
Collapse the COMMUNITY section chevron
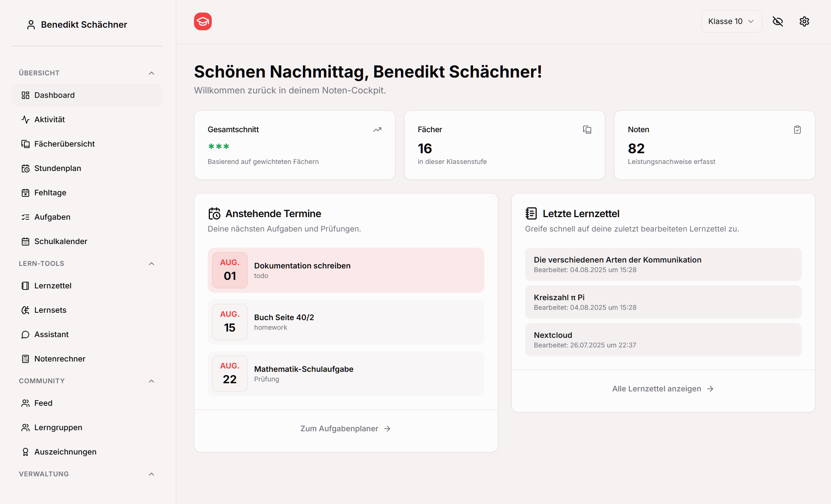pyautogui.click(x=151, y=381)
